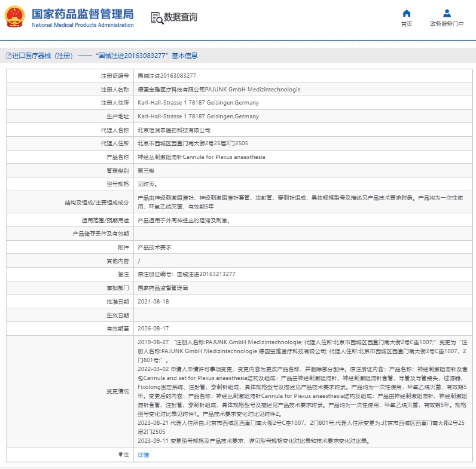
Task: Click the 产品储存条件及有效期 row label
Action: coord(101,234)
